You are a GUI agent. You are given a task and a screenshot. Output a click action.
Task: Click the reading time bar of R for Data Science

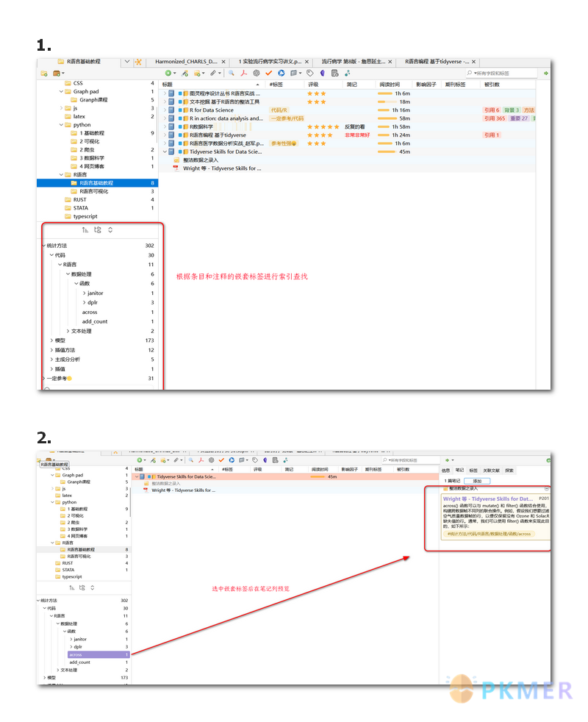click(385, 110)
